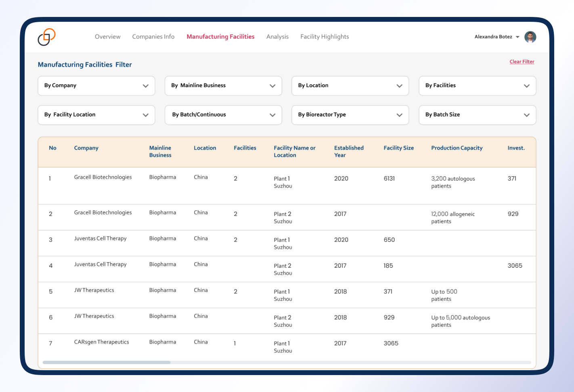The image size is (574, 392).
Task: Switch to the Overview tab
Action: pyautogui.click(x=107, y=37)
